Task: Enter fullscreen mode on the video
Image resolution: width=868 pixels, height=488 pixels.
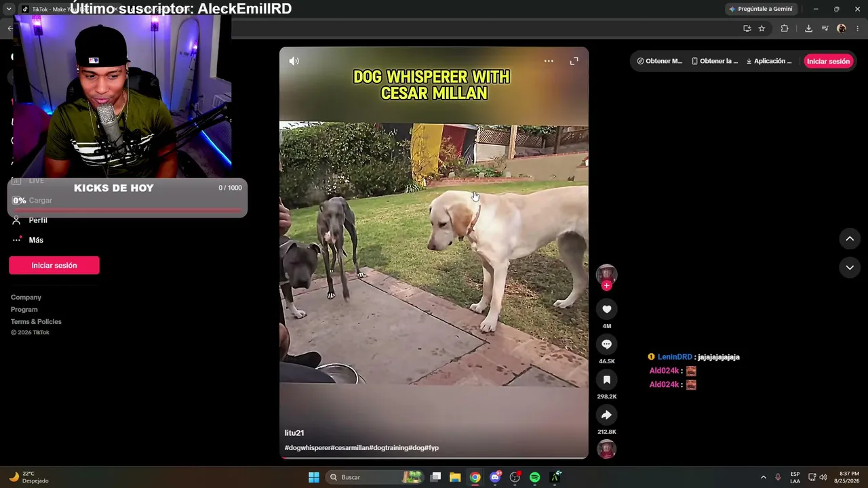Action: 574,61
